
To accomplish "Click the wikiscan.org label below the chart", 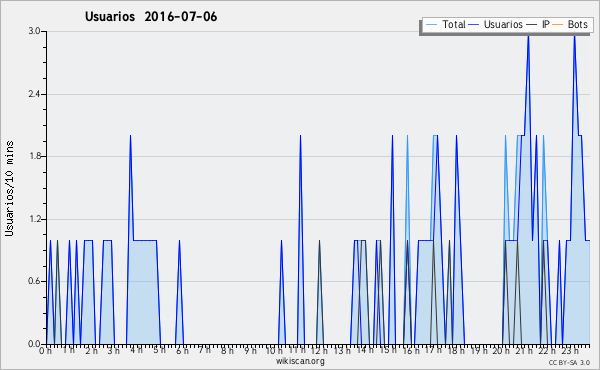I will [300, 361].
